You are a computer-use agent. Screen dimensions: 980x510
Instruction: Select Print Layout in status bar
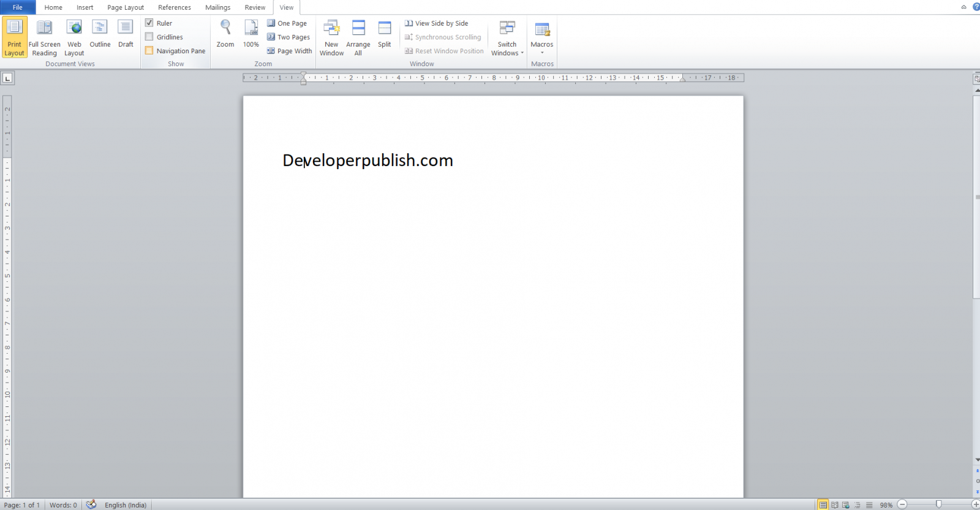[x=823, y=505]
